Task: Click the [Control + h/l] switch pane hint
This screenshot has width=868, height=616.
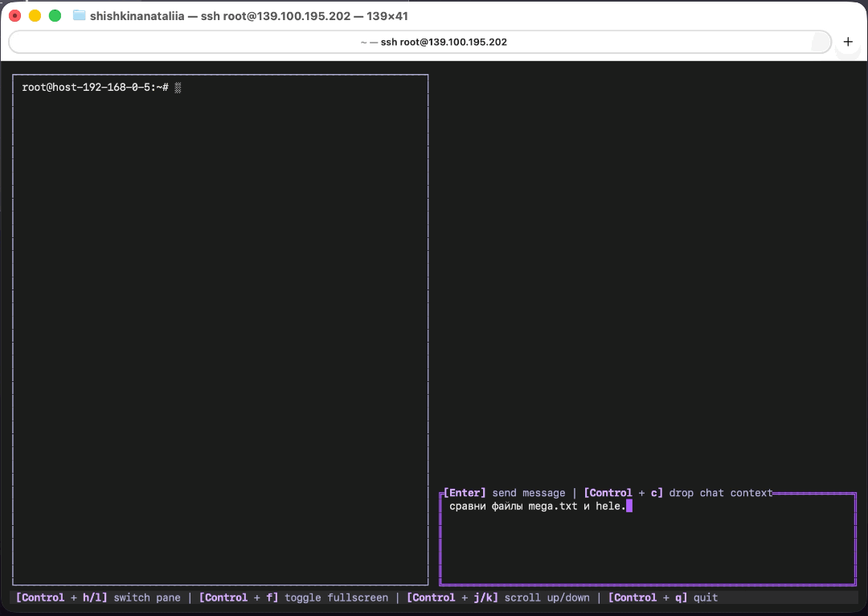Action: click(99, 598)
